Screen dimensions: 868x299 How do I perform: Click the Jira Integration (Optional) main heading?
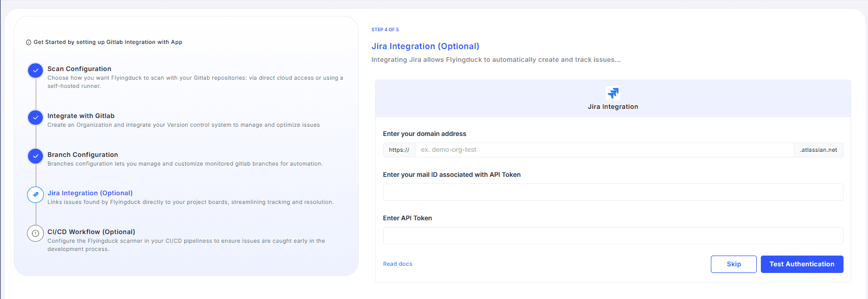click(x=425, y=46)
